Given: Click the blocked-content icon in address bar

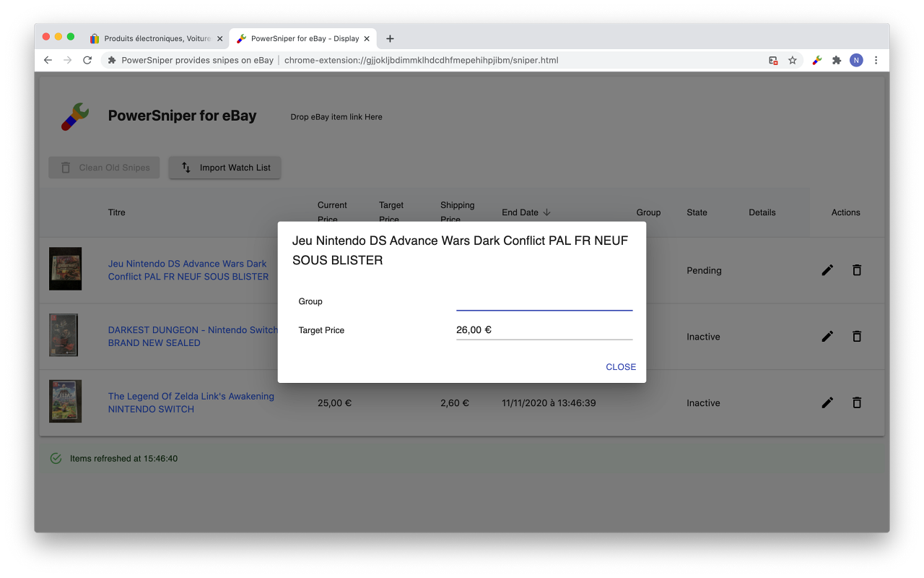Looking at the screenshot, I should [x=773, y=60].
